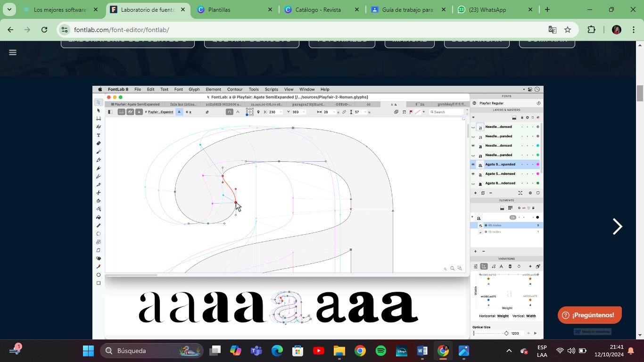
Task: Open the Chrome tab search dropdown
Action: point(9,9)
